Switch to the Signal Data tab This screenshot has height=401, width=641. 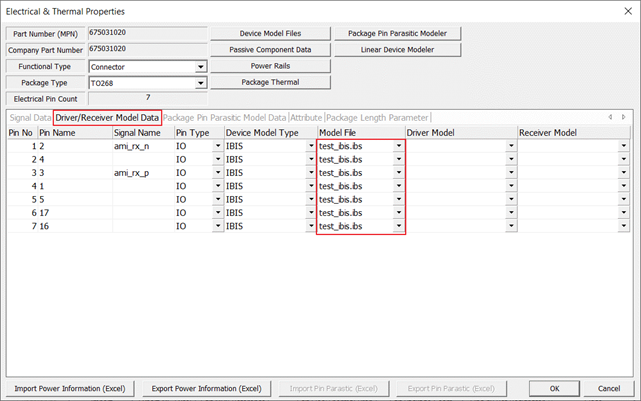click(30, 118)
